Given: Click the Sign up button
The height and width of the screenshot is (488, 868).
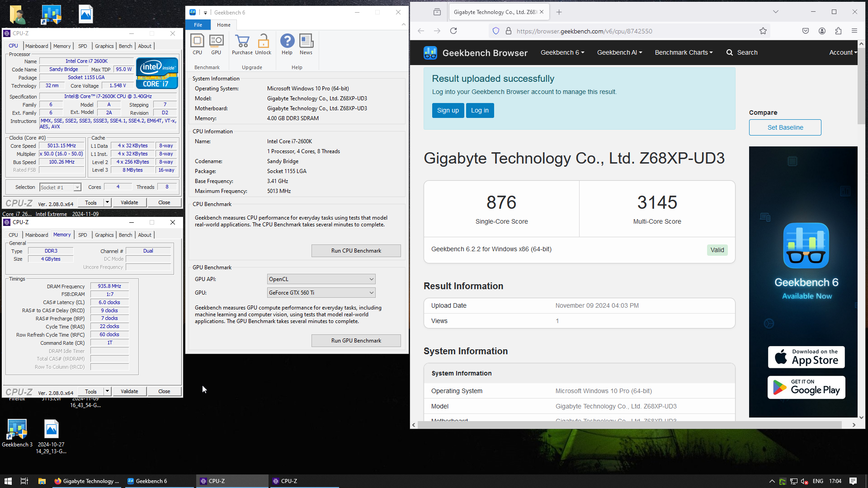Looking at the screenshot, I should tap(448, 110).
